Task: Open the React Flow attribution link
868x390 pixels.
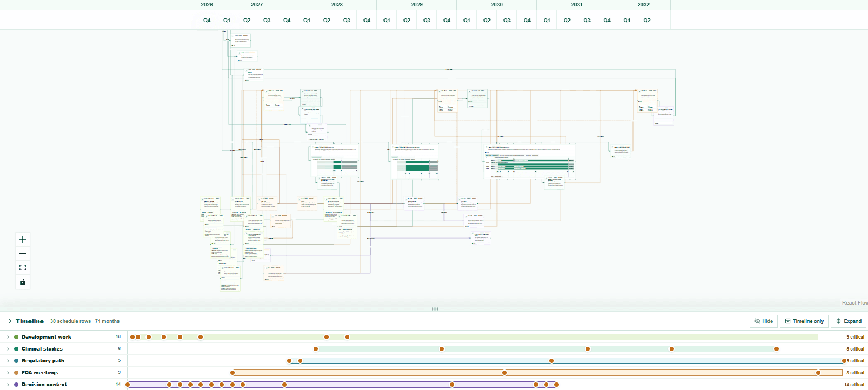Action: point(854,303)
